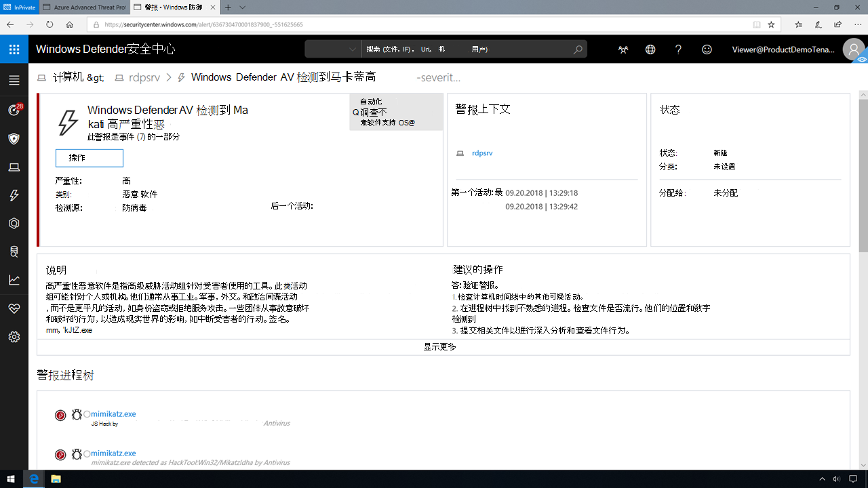The image size is (868, 488).
Task: Open Machines list laptop icon in sidebar
Action: coord(14,167)
